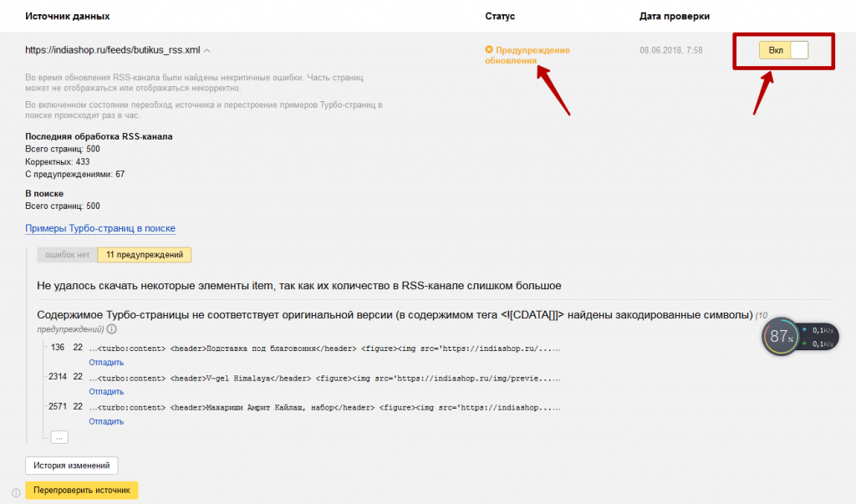
Task: Expand more warnings with the '...' button
Action: [59, 437]
